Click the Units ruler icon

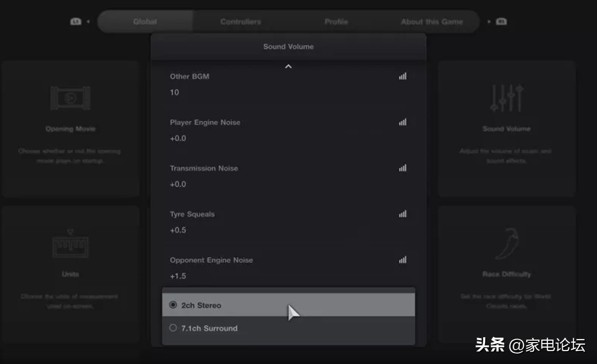tap(70, 243)
